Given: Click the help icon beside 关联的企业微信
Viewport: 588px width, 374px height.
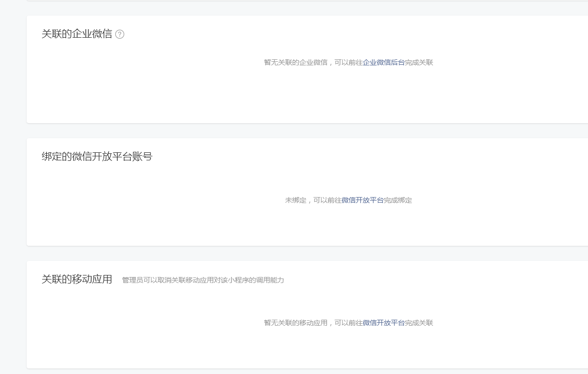Looking at the screenshot, I should pyautogui.click(x=120, y=34).
